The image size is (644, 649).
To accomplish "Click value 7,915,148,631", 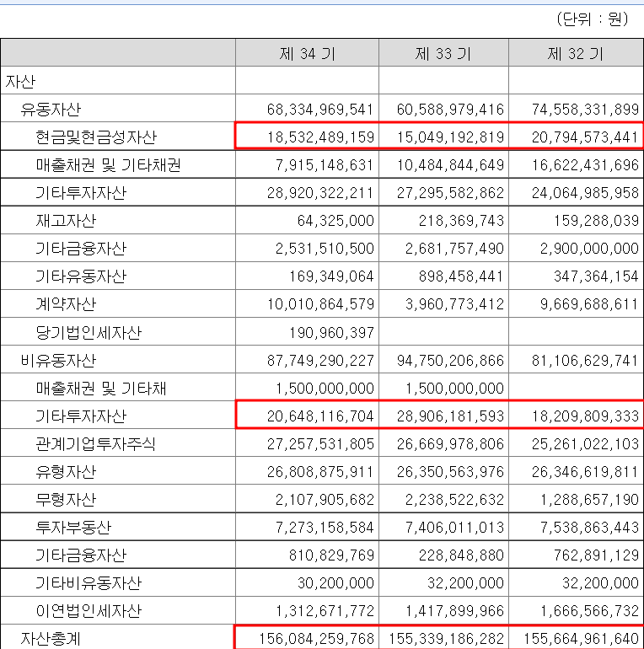I will pos(325,164).
